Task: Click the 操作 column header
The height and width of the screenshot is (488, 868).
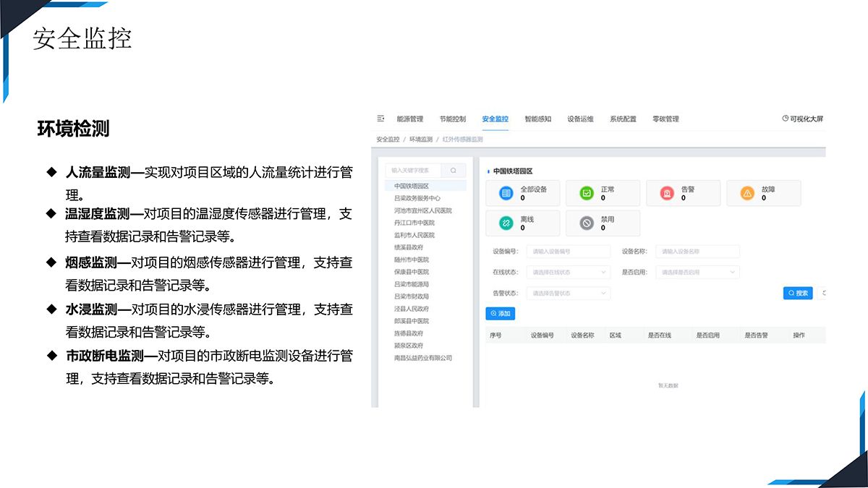Action: [799, 335]
